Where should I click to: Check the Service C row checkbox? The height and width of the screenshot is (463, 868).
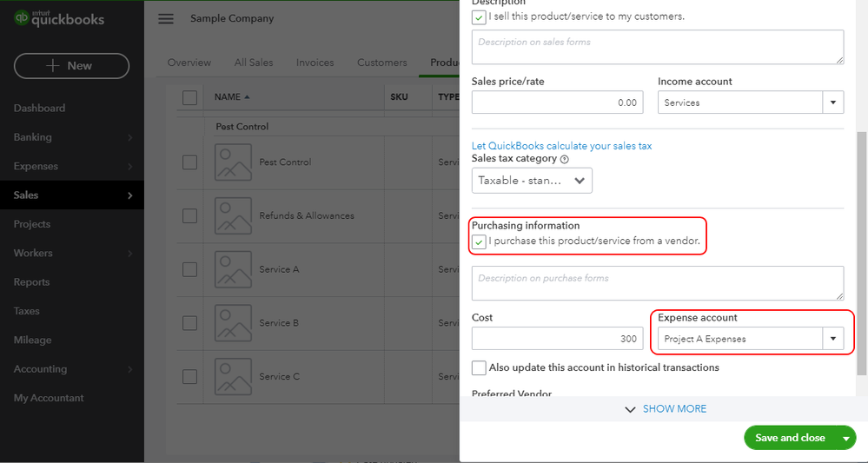190,377
